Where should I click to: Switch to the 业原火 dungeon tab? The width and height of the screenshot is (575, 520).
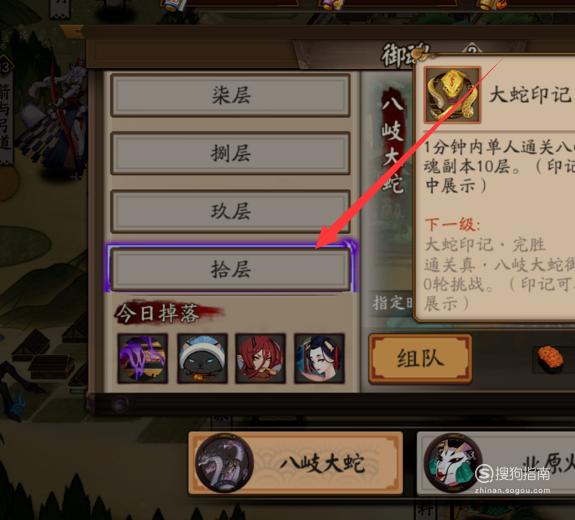(496, 463)
